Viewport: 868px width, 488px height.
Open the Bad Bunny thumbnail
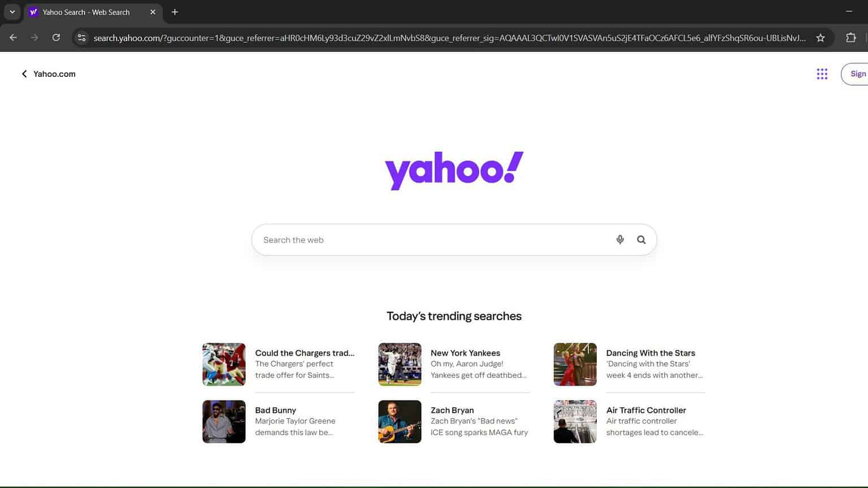[x=224, y=422]
